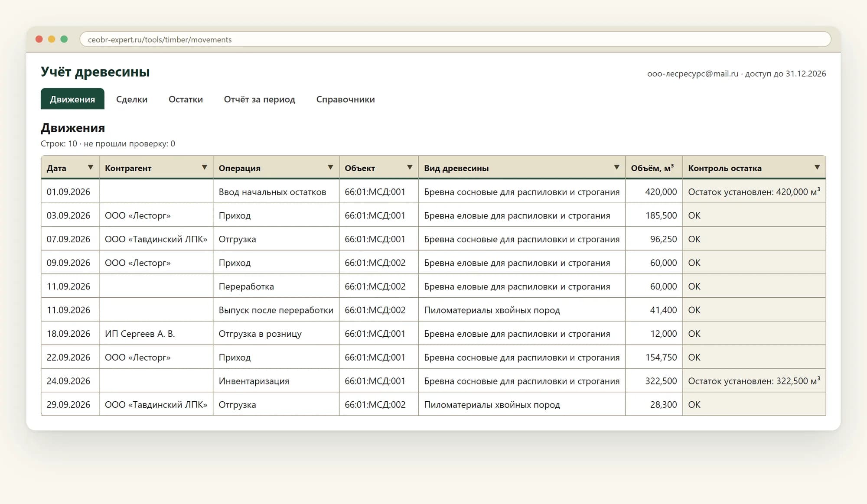Open the Справочники tab
The height and width of the screenshot is (504, 867).
coord(345,99)
